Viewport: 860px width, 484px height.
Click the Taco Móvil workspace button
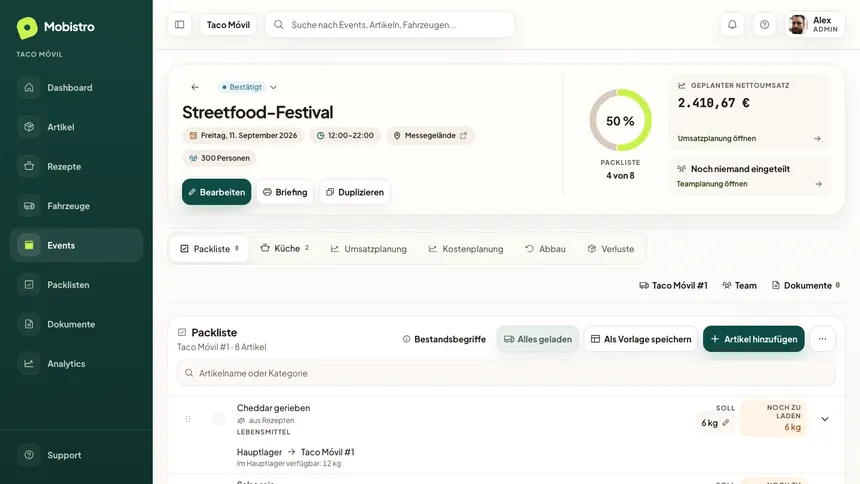pos(228,25)
